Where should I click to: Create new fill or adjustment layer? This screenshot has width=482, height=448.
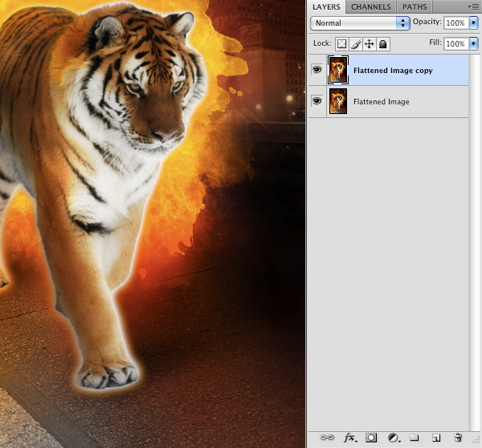pyautogui.click(x=394, y=438)
